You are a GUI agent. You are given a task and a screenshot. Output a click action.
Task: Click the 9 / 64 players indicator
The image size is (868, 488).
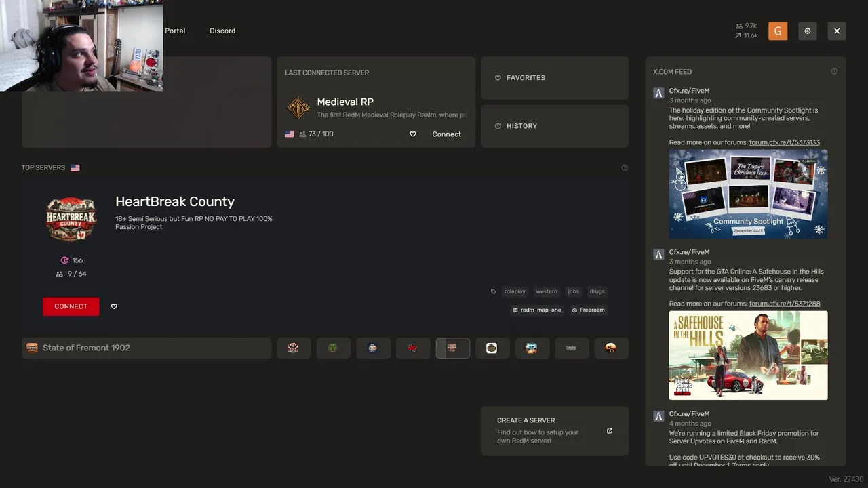click(x=71, y=274)
